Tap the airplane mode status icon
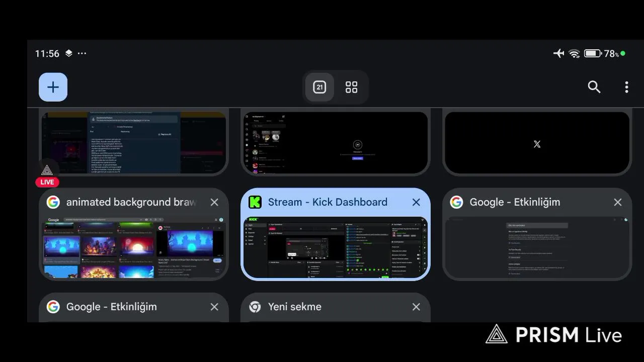Screen dimensions: 644x362 (558, 53)
